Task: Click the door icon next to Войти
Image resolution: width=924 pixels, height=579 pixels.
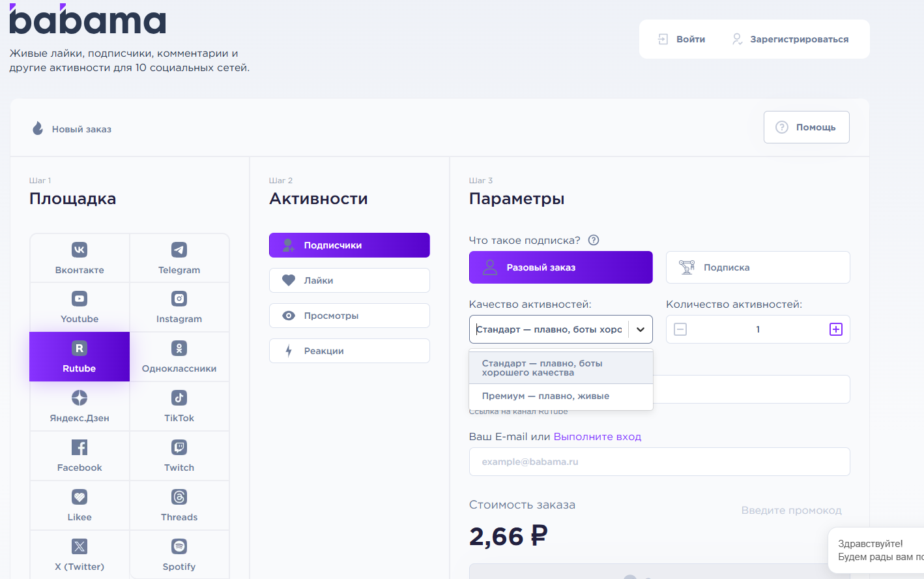Action: coord(663,39)
